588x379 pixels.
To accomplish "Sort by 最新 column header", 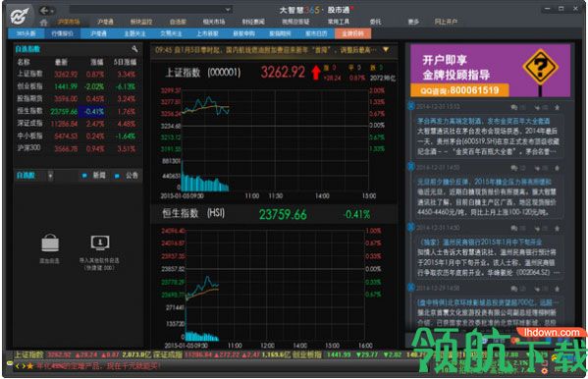I will [x=61, y=62].
